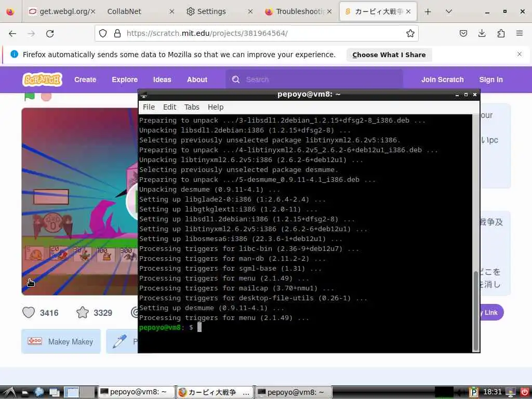
Task: Expand the list all tabs dropdown
Action: tap(448, 11)
